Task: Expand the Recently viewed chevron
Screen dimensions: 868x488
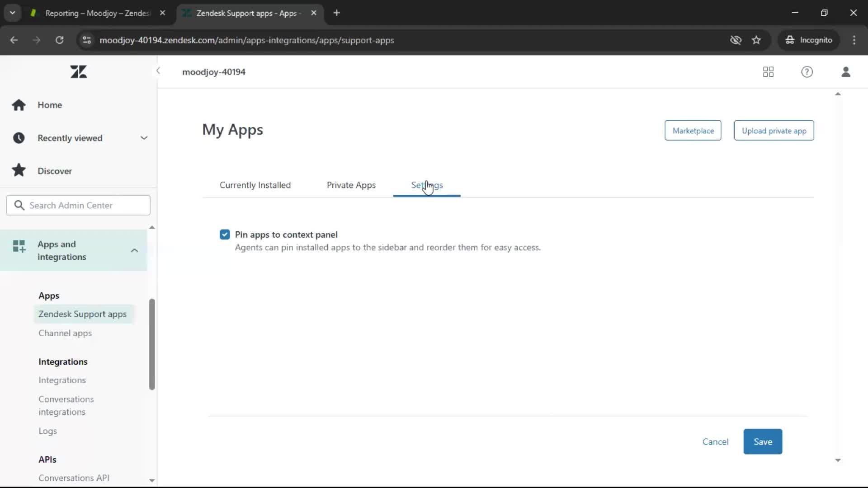Action: (x=144, y=138)
